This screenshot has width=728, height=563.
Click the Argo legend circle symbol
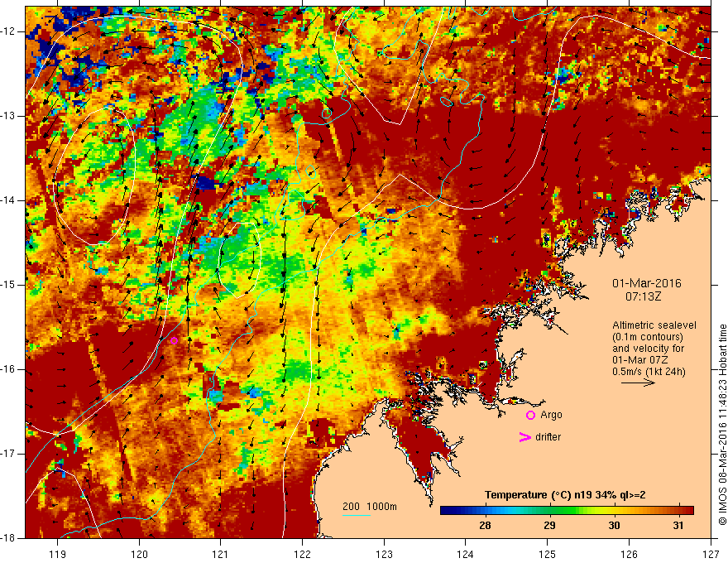(530, 416)
